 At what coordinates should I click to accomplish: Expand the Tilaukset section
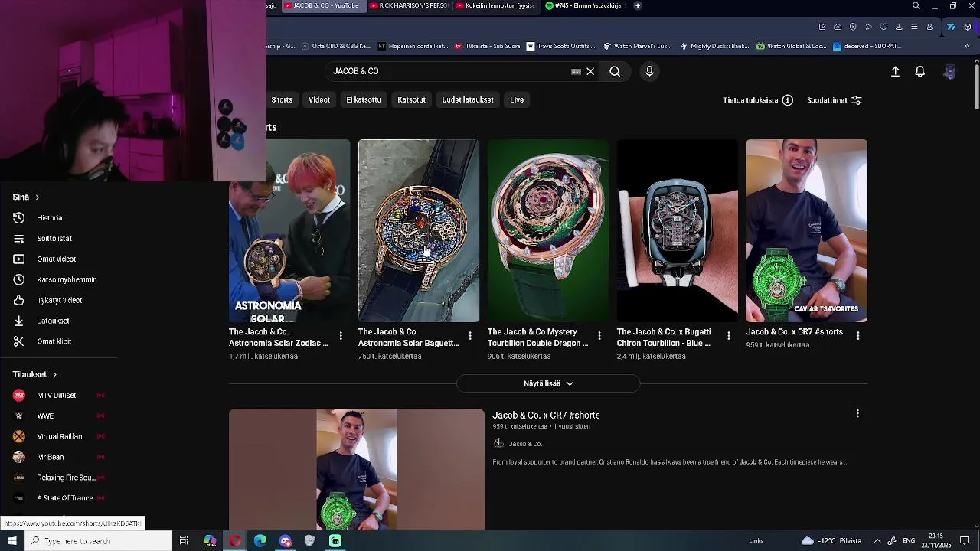[35, 375]
